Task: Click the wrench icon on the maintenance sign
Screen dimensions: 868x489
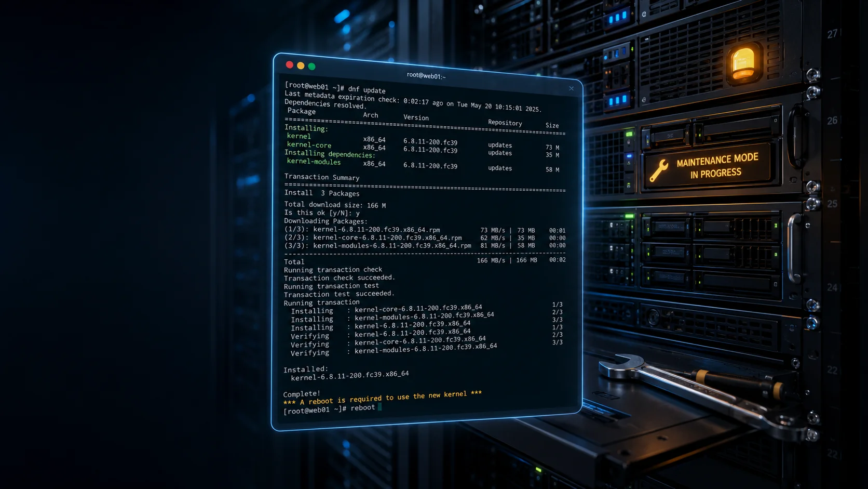Action: (x=659, y=170)
